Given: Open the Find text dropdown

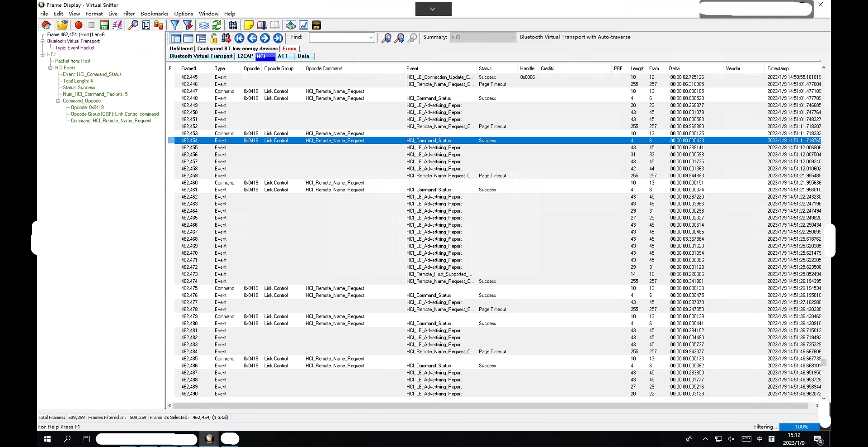Looking at the screenshot, I should tap(371, 37).
